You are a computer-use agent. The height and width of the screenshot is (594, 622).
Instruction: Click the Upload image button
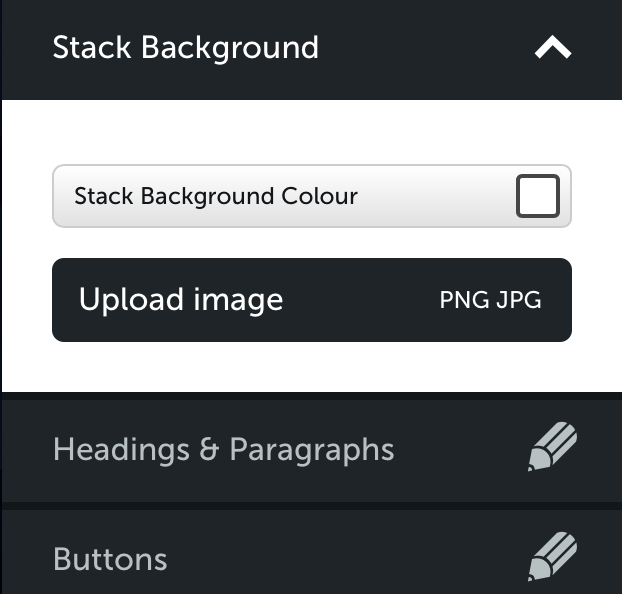point(312,300)
